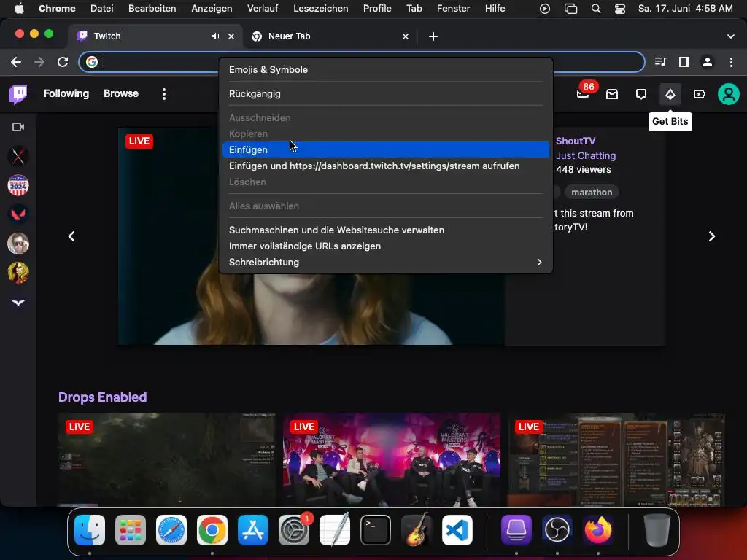Click the Valorant channel icon in sidebar
This screenshot has width=747, height=560.
tap(18, 214)
